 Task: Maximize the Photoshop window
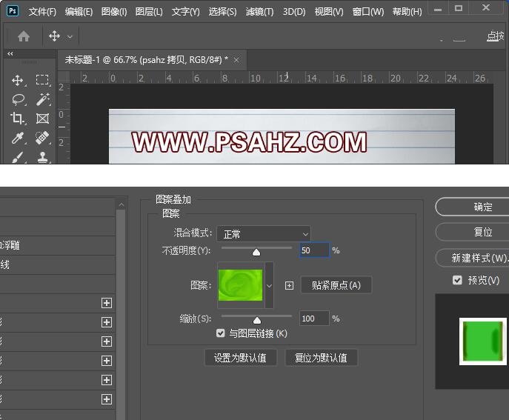pyautogui.click(x=459, y=8)
